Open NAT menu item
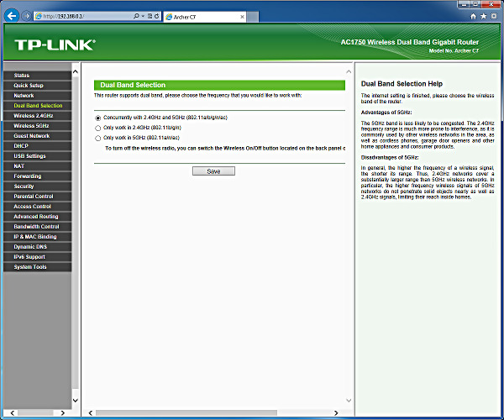Image resolution: width=504 pixels, height=420 pixels. (38, 166)
